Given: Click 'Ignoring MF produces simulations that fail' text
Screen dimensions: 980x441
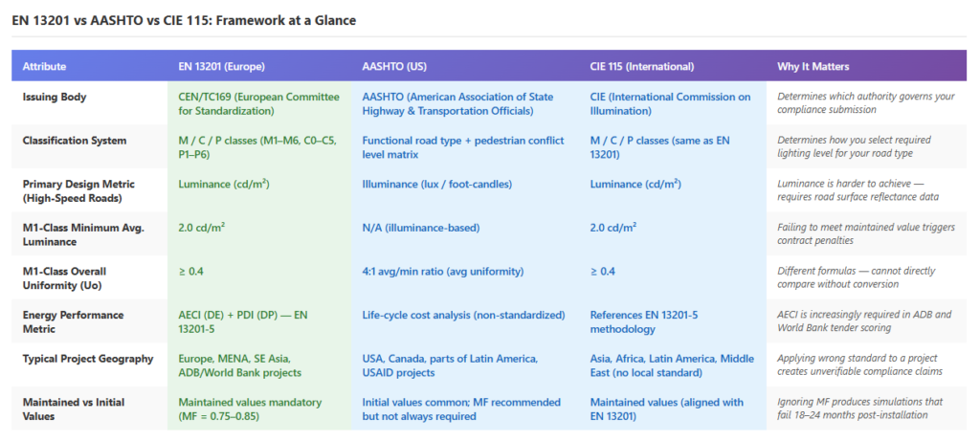Looking at the screenshot, I should click(860, 408).
